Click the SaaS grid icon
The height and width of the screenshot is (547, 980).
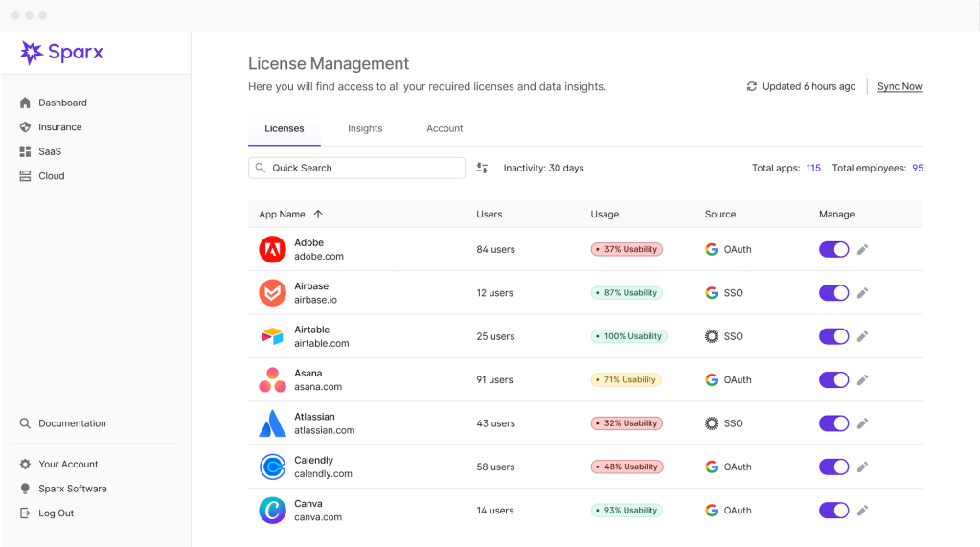(25, 151)
